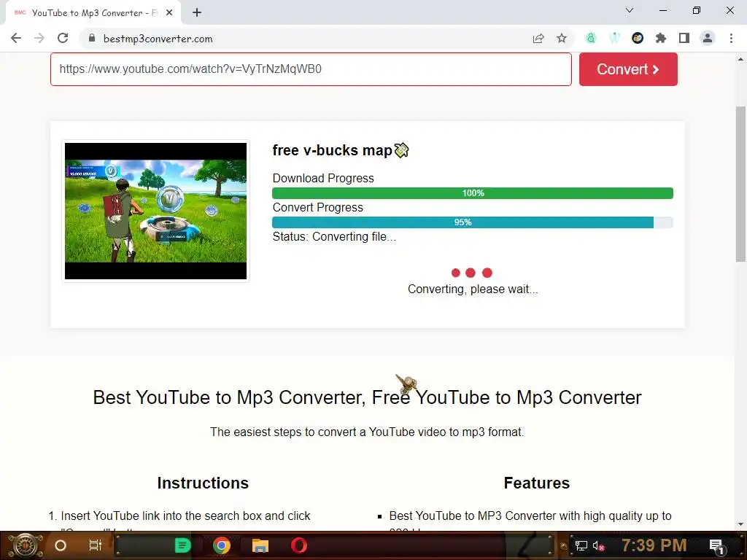Click the scrollbar up arrow
The width and height of the screenshot is (747, 560).
(740, 59)
